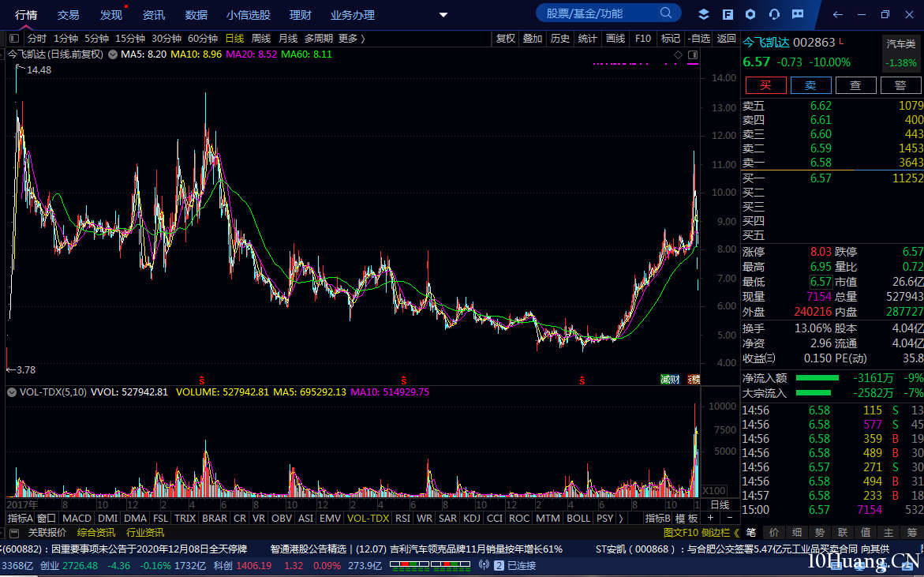Click the 多周期 multi-period button

click(x=319, y=39)
